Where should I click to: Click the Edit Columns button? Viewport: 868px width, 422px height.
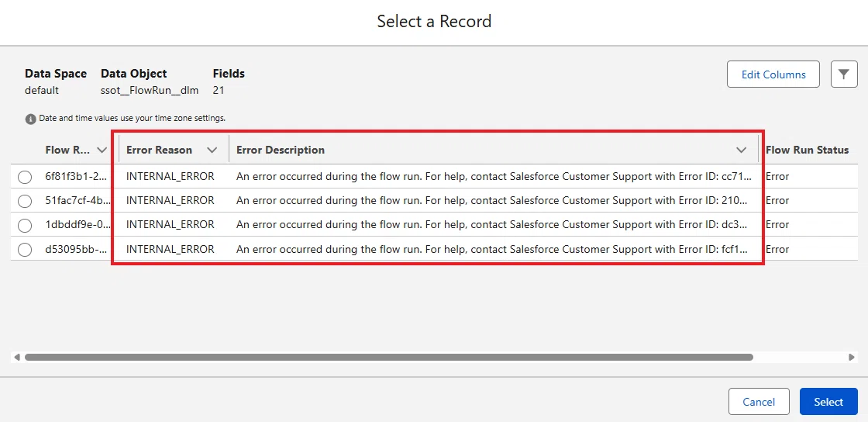point(773,74)
